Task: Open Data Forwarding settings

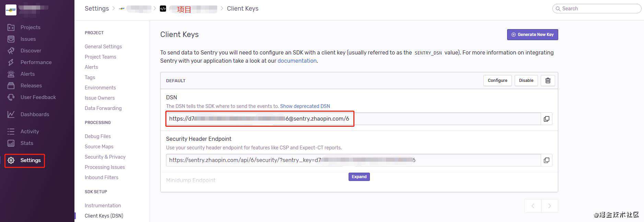Action: pos(103,108)
